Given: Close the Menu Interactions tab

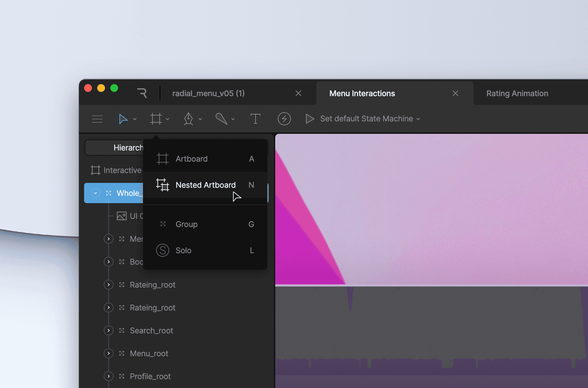Looking at the screenshot, I should click(x=455, y=93).
